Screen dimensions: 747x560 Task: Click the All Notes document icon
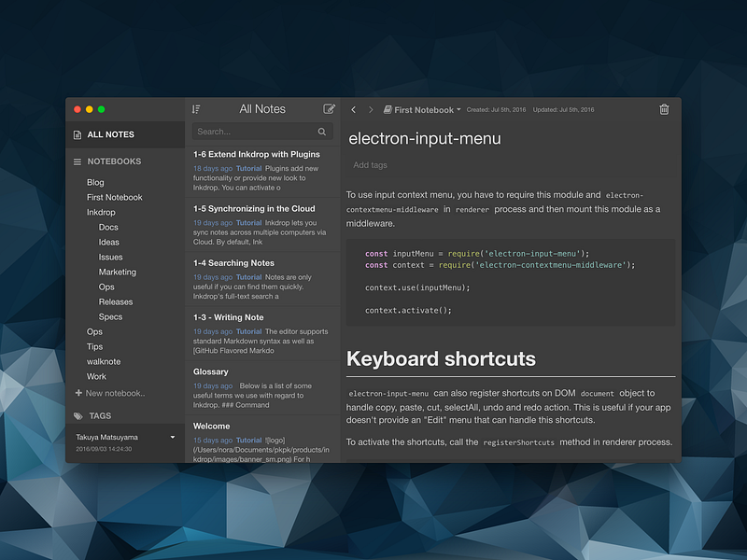(x=78, y=134)
